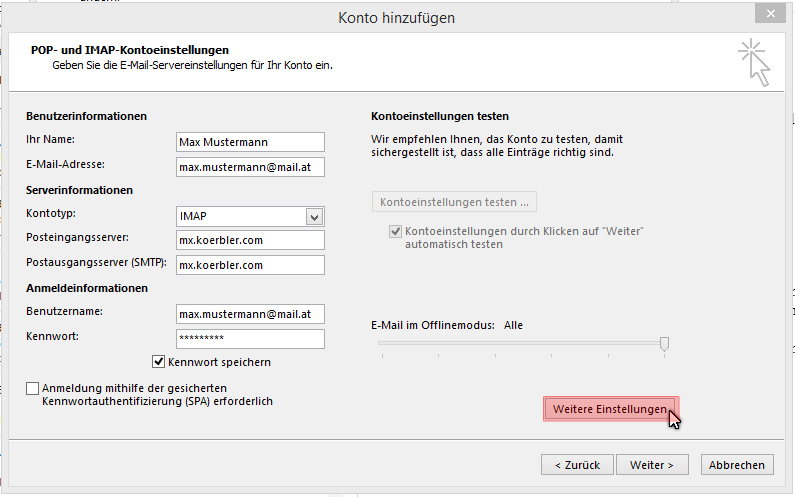
Task: Click Kontoeinstellungen testen button
Action: click(454, 202)
